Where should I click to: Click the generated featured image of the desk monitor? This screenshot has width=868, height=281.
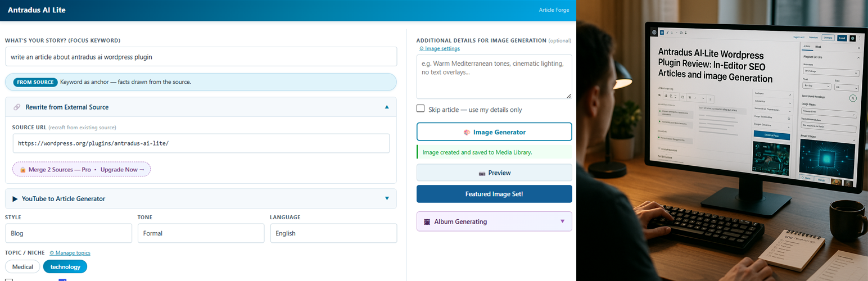pos(722,140)
